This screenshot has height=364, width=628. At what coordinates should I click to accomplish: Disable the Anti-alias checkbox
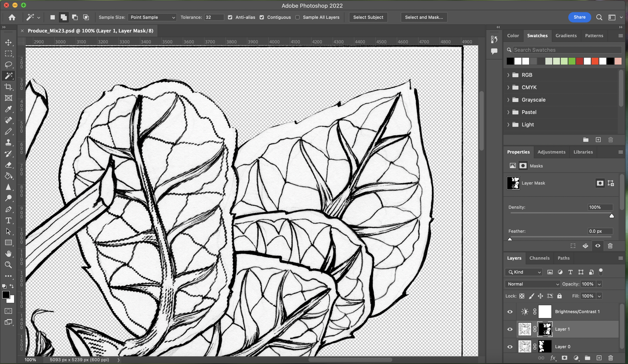click(x=230, y=17)
